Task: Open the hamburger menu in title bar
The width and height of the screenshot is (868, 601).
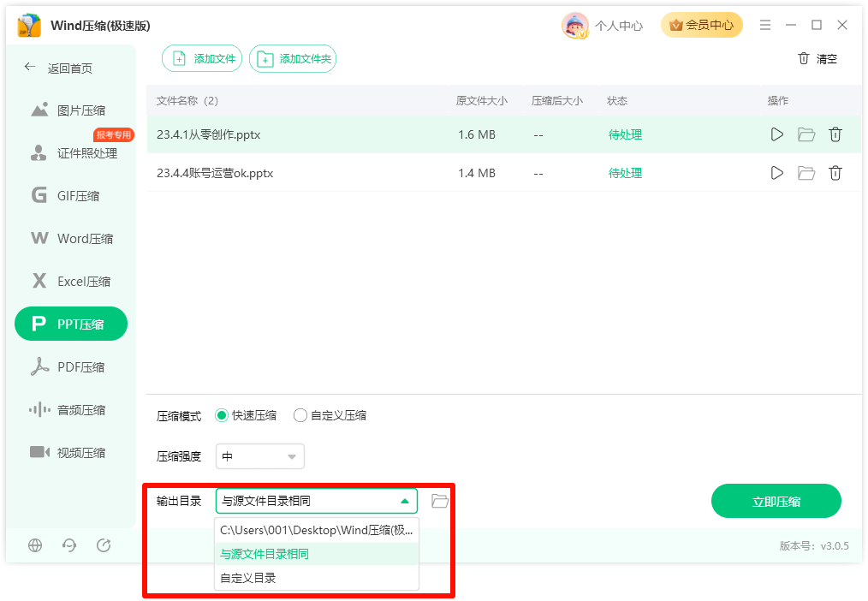Action: click(765, 25)
